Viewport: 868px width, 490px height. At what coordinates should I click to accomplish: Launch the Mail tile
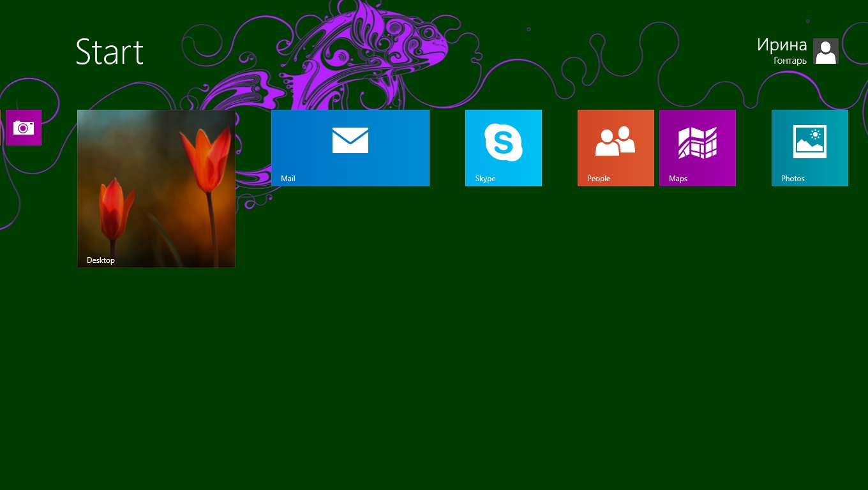pyautogui.click(x=350, y=148)
